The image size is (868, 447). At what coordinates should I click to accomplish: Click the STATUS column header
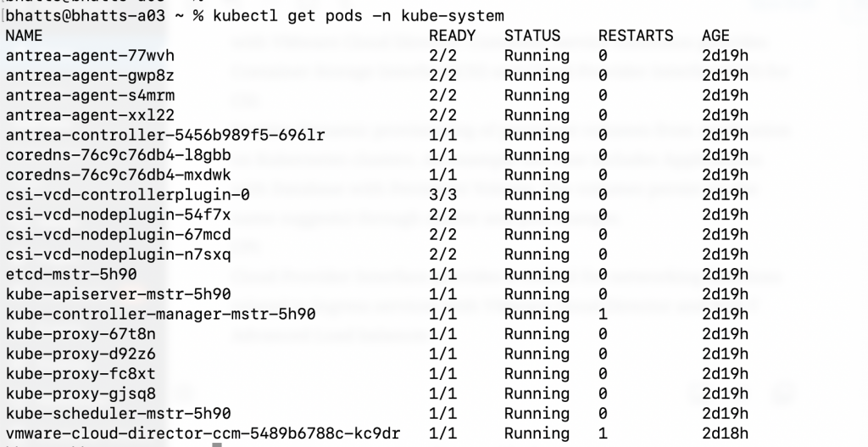(532, 36)
